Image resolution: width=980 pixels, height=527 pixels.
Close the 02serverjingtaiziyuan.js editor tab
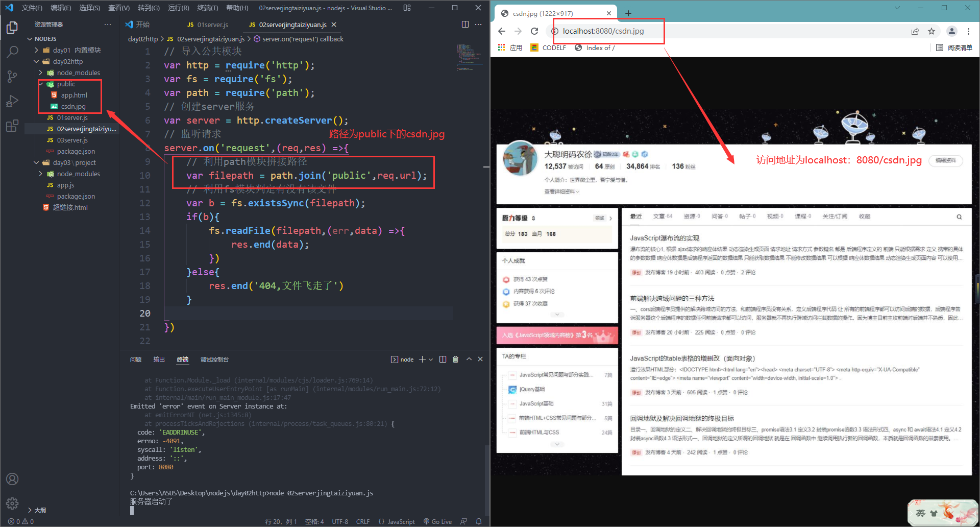point(334,25)
